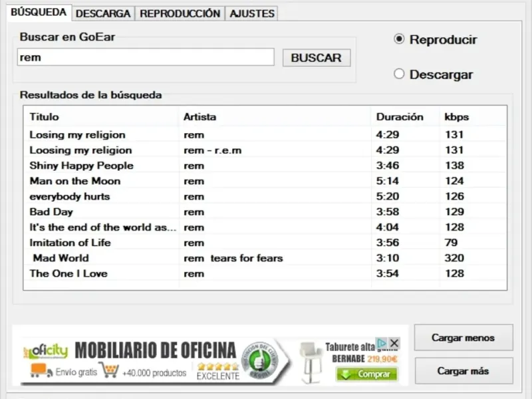
Task: Switch to the BÚSQUEDA tab
Action: pos(39,13)
